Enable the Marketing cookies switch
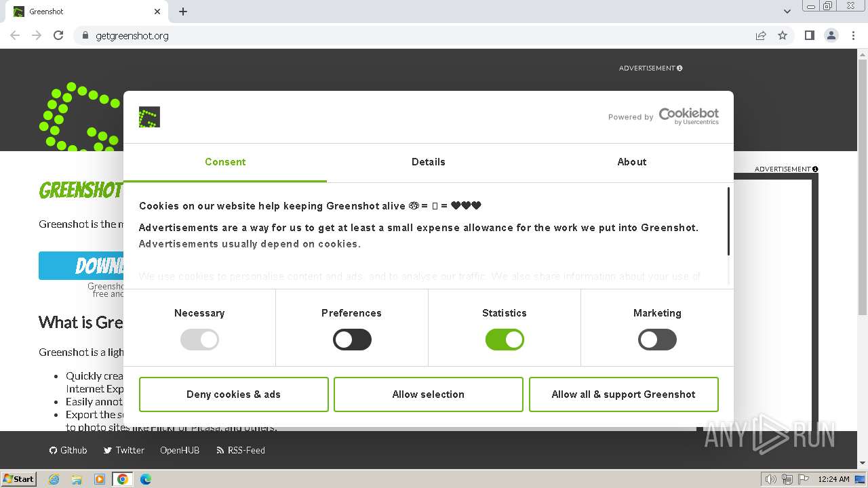This screenshot has height=488, width=868. (x=657, y=340)
